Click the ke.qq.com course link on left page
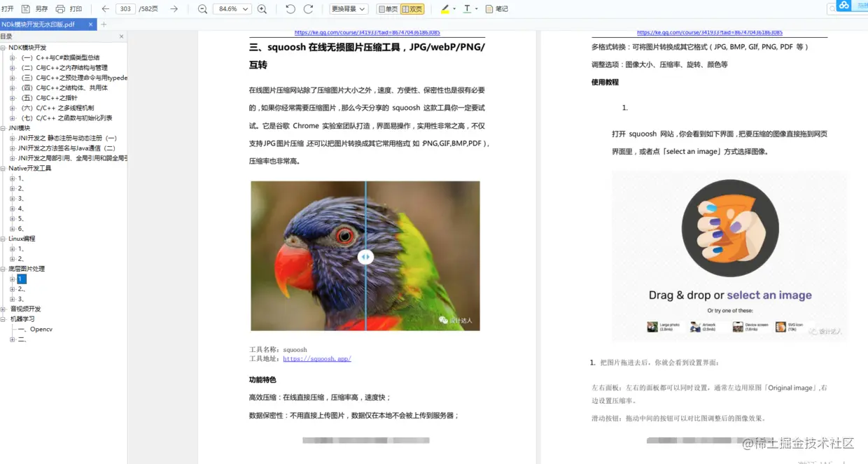 click(x=367, y=33)
